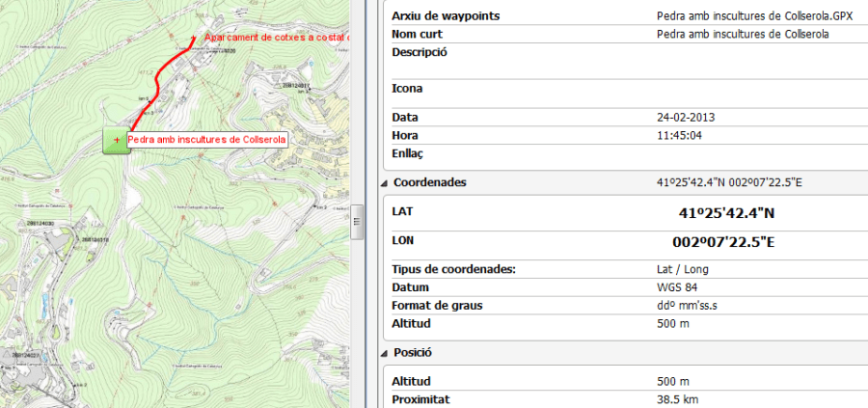Open the Tipus de coordenades Lat / Long option
Image resolution: width=868 pixels, height=408 pixels.
pyautogui.click(x=682, y=269)
